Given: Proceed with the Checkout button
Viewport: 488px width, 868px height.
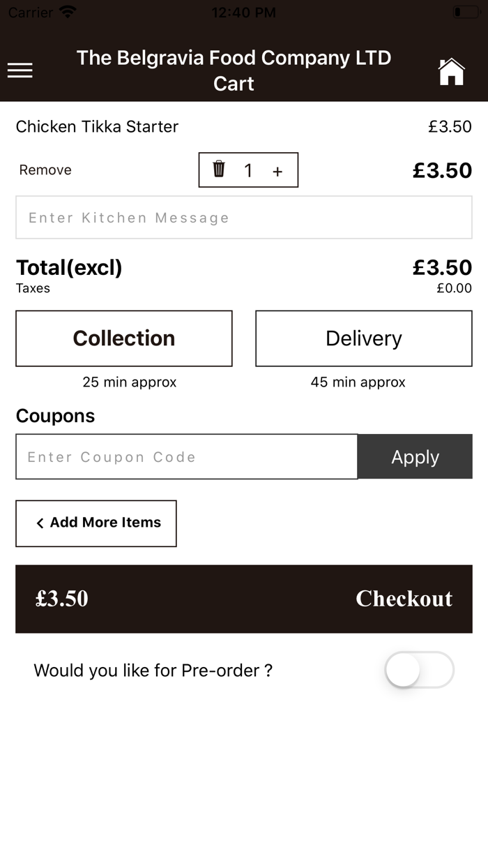Looking at the screenshot, I should 404,599.
